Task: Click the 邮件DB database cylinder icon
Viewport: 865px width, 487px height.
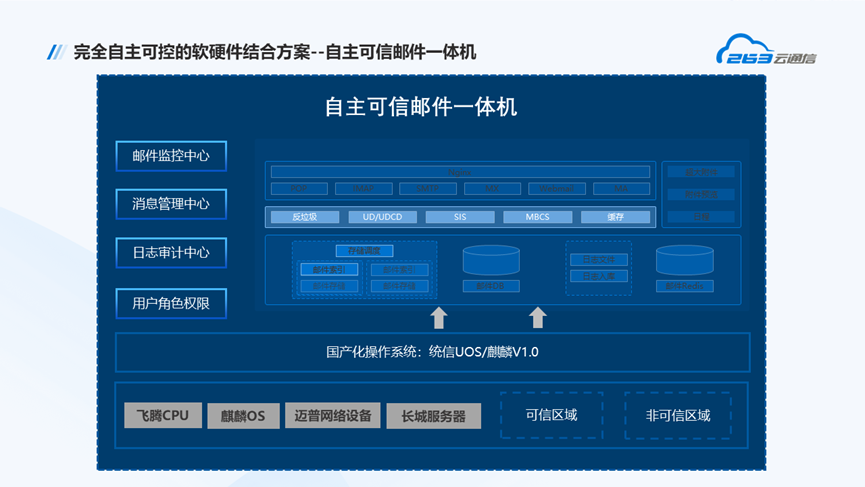Action: click(491, 262)
